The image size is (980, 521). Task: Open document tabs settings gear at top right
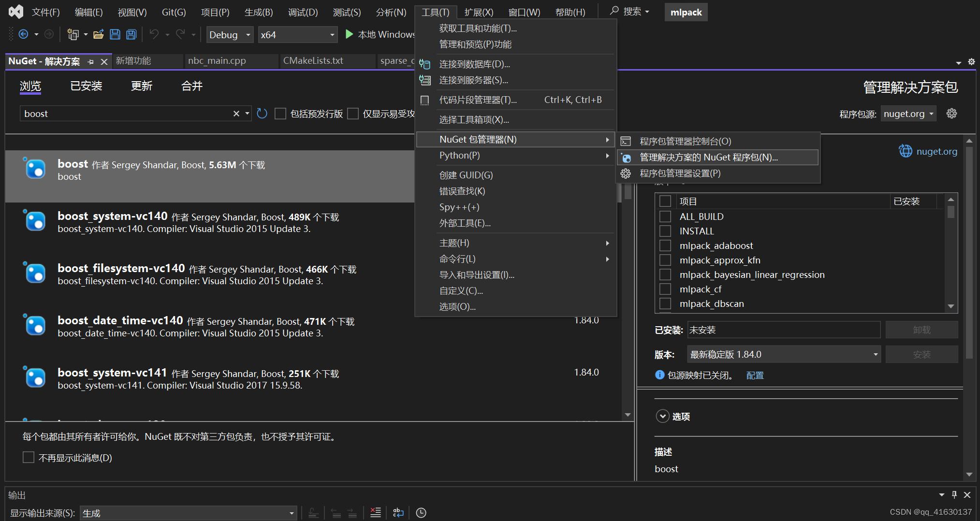[x=971, y=62]
